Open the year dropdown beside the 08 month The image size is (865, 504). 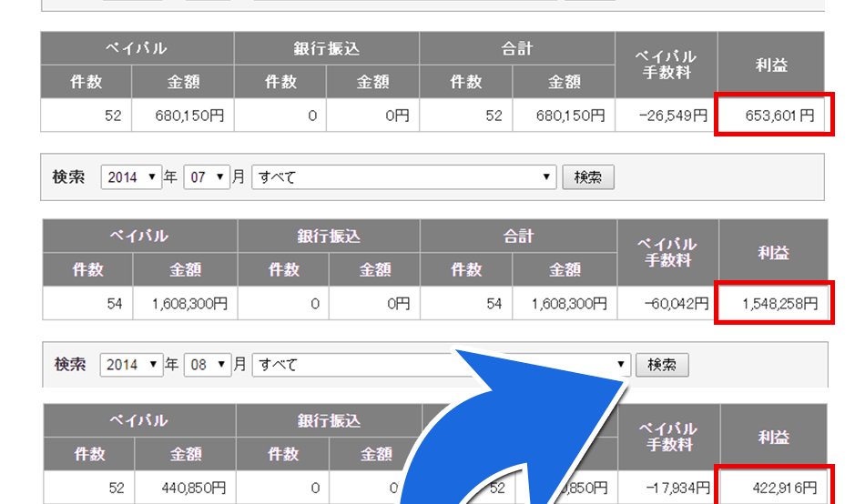click(131, 365)
